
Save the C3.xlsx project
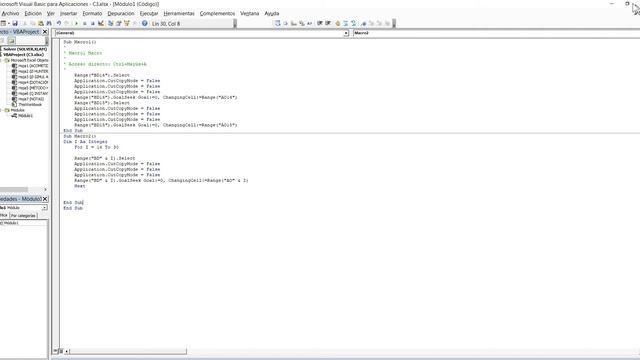click(x=15, y=24)
